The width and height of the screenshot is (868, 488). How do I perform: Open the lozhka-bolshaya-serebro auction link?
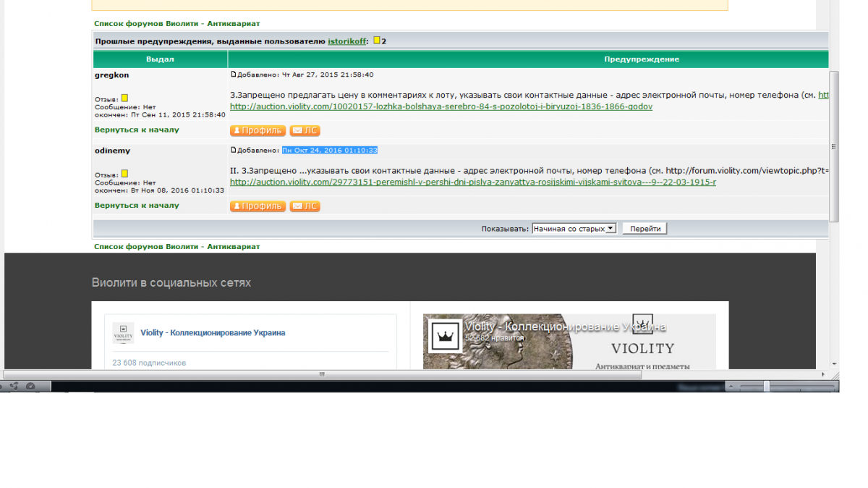[x=441, y=106]
